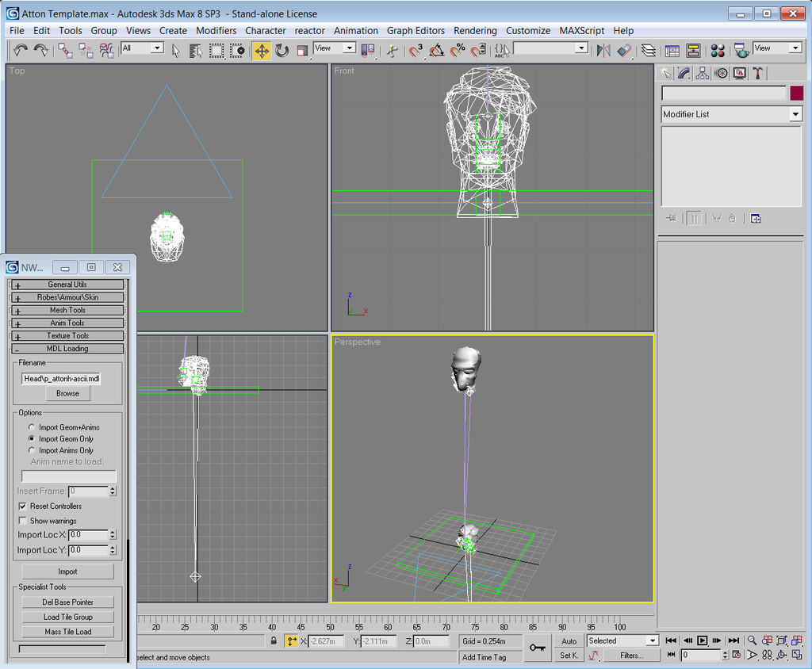Open the named selection sets dropdown

pos(550,48)
